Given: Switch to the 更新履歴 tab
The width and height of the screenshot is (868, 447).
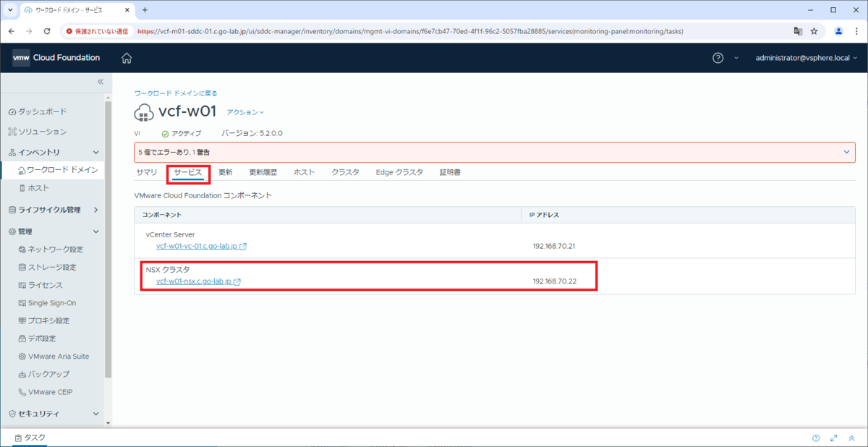Looking at the screenshot, I should [x=263, y=172].
